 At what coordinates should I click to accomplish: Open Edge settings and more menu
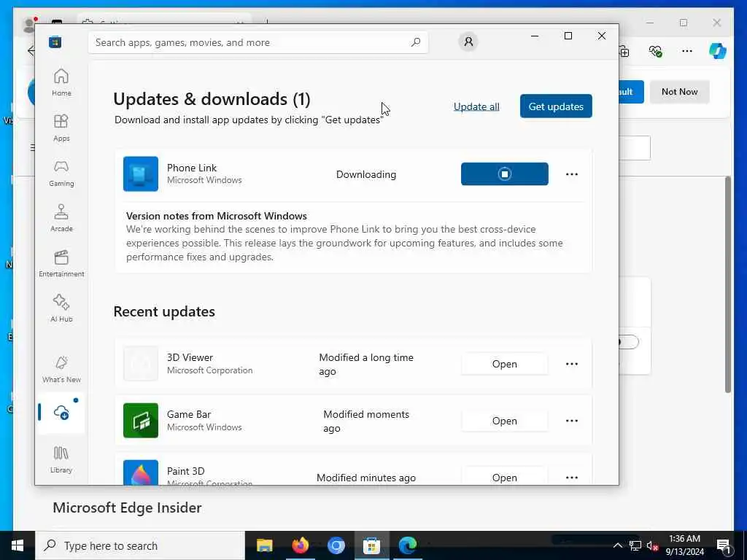click(x=686, y=50)
